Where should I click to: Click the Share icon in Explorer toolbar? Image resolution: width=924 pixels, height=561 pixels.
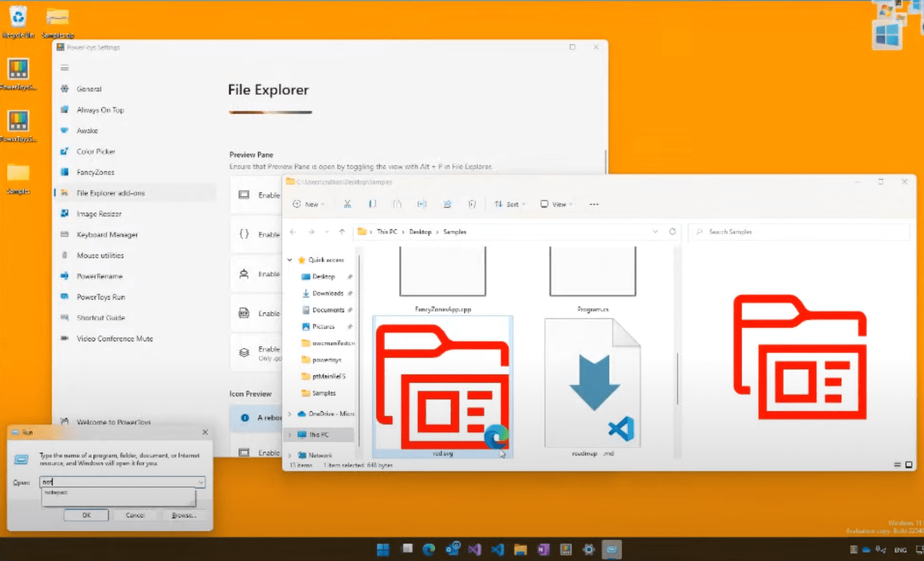(447, 204)
